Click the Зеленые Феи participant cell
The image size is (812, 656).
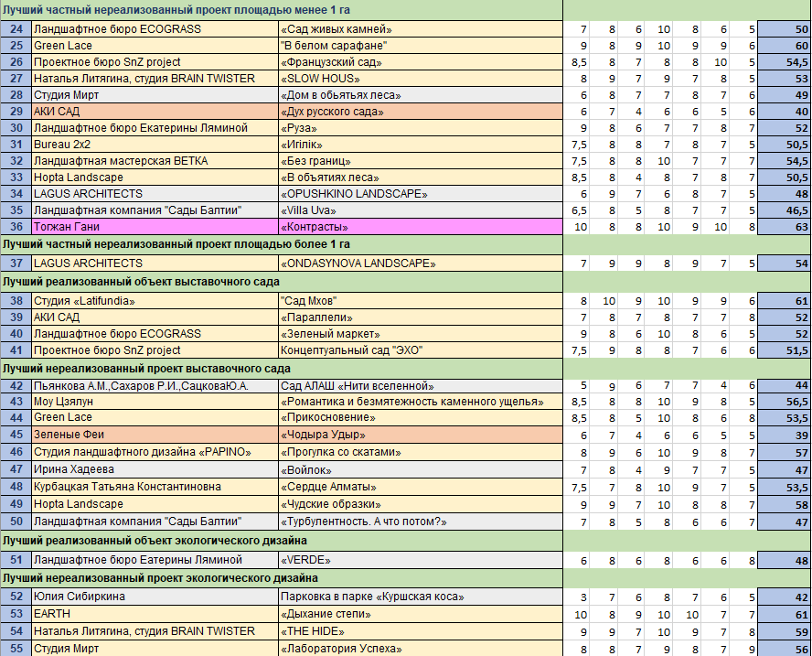[x=154, y=435]
